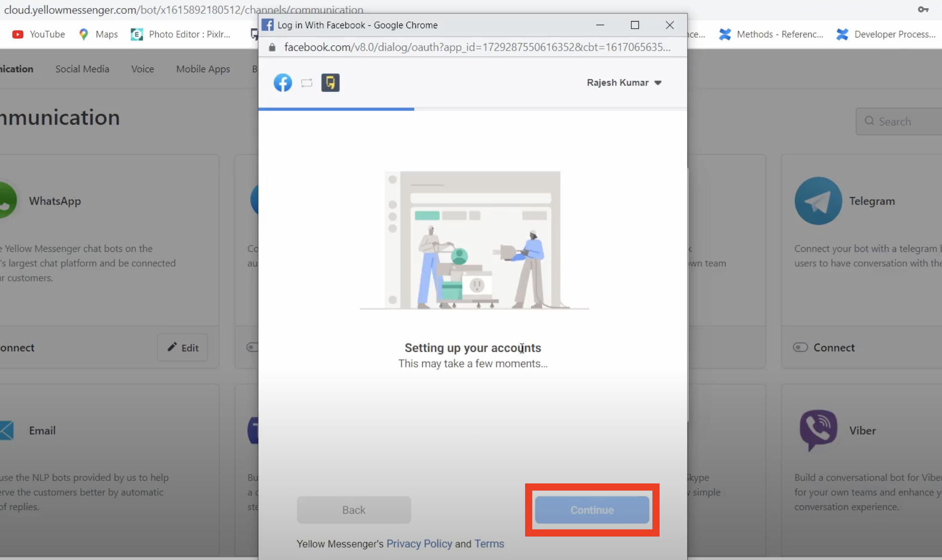Click the WhatsApp card title text

coord(55,201)
